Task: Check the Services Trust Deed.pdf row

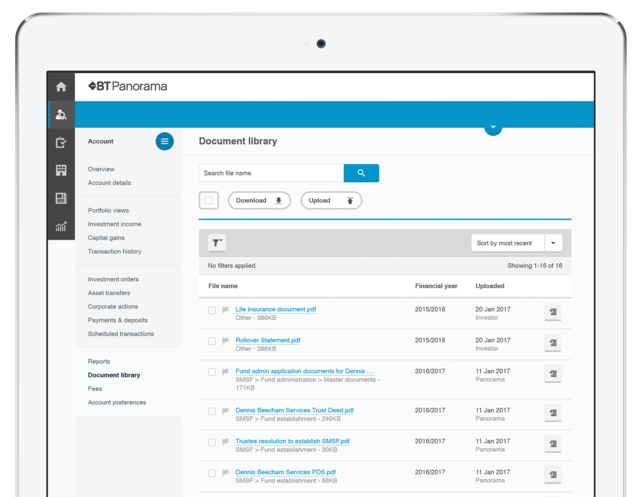Action: coord(212,411)
